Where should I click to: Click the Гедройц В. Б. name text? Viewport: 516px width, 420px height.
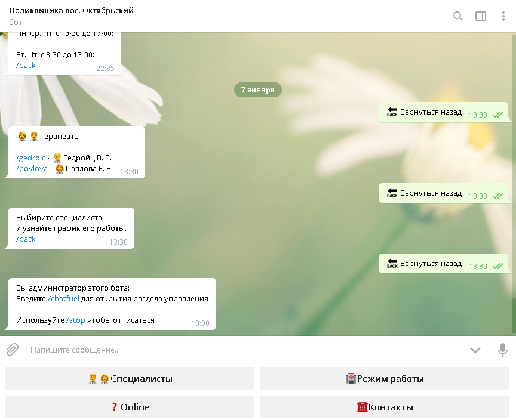(x=87, y=157)
